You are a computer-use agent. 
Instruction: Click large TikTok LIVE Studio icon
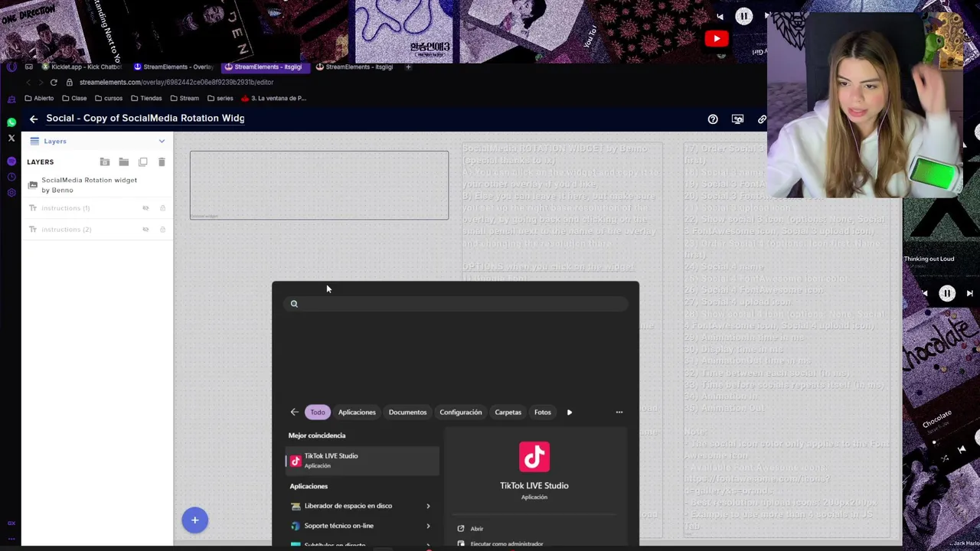tap(534, 457)
